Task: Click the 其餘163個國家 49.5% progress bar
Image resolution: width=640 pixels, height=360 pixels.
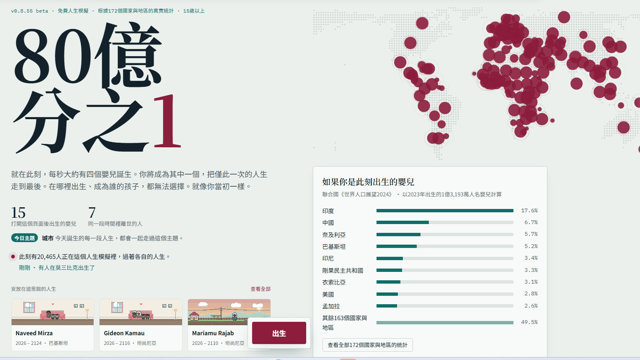Action: 445,322
